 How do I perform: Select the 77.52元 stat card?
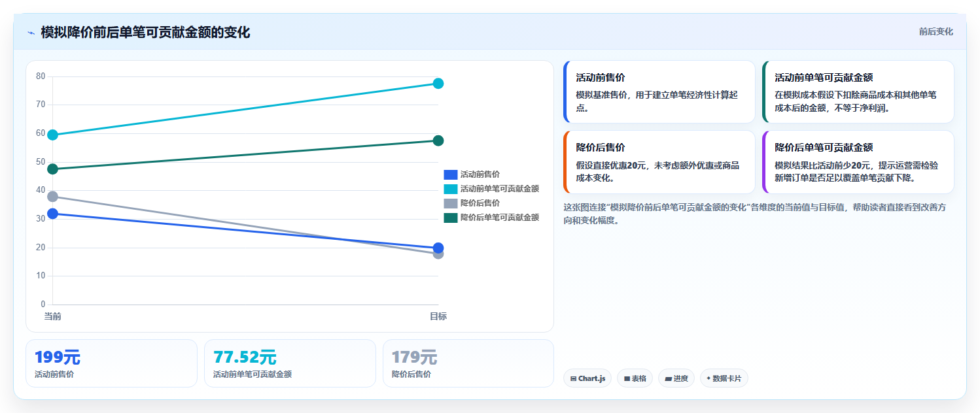[290, 363]
